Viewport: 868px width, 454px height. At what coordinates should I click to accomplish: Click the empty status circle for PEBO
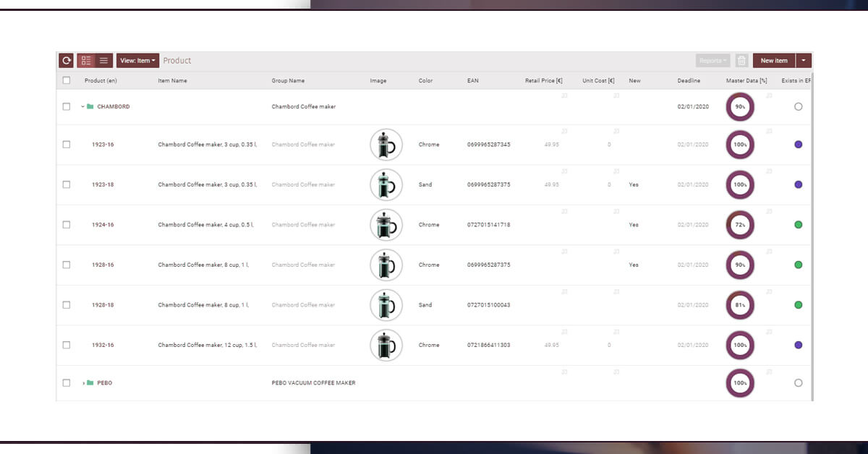(798, 382)
